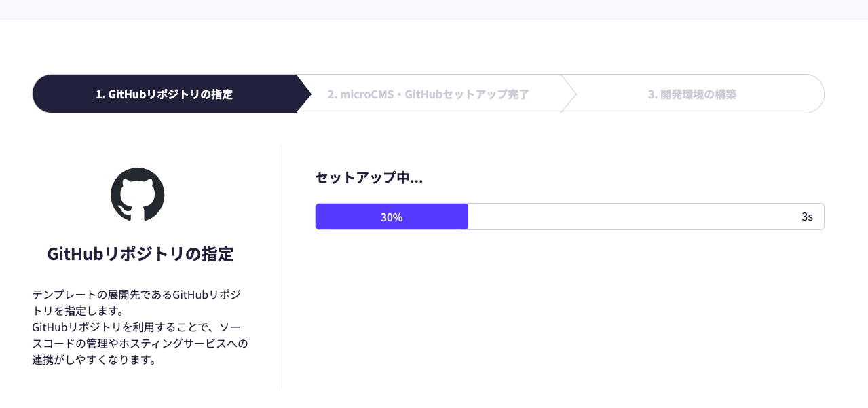Click the text 連携がしやすくなります。
The width and height of the screenshot is (868, 408).
pos(94,360)
